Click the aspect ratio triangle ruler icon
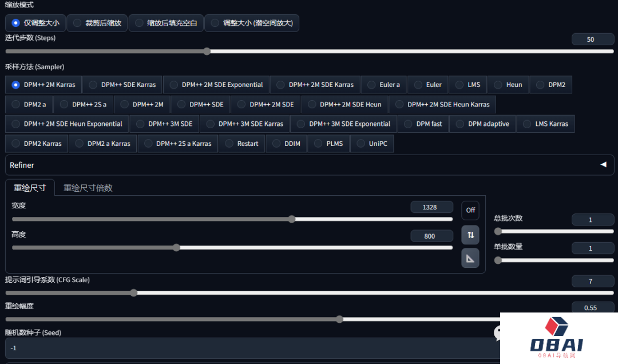 point(470,258)
